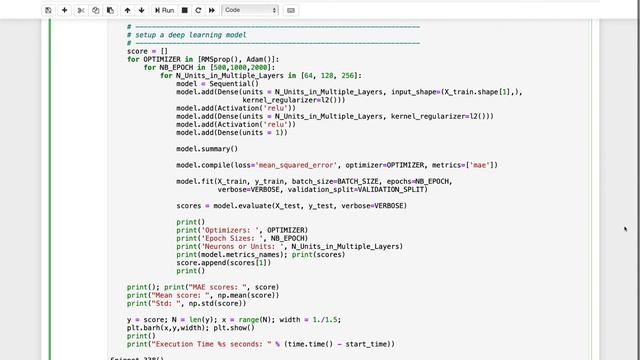Click the print 'Mean score: ' line
This screenshot has height=360, width=640.
[x=203, y=296]
